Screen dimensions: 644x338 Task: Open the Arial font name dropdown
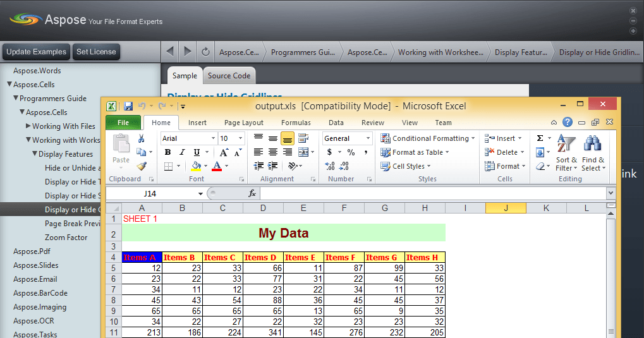pyautogui.click(x=213, y=138)
